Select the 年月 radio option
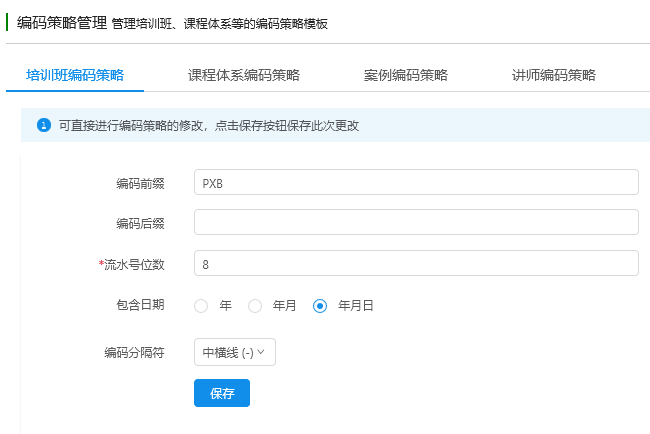Viewport: 650px width, 434px height. click(x=255, y=306)
